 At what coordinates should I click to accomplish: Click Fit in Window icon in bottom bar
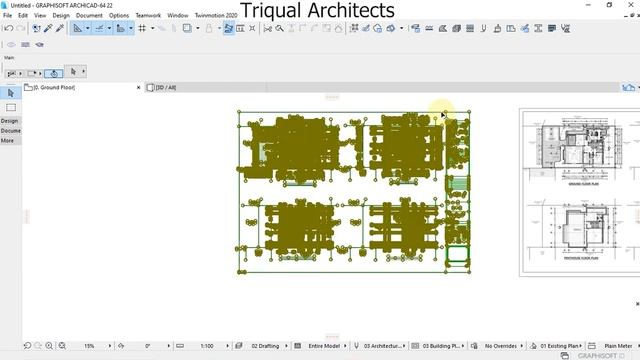click(x=62, y=346)
